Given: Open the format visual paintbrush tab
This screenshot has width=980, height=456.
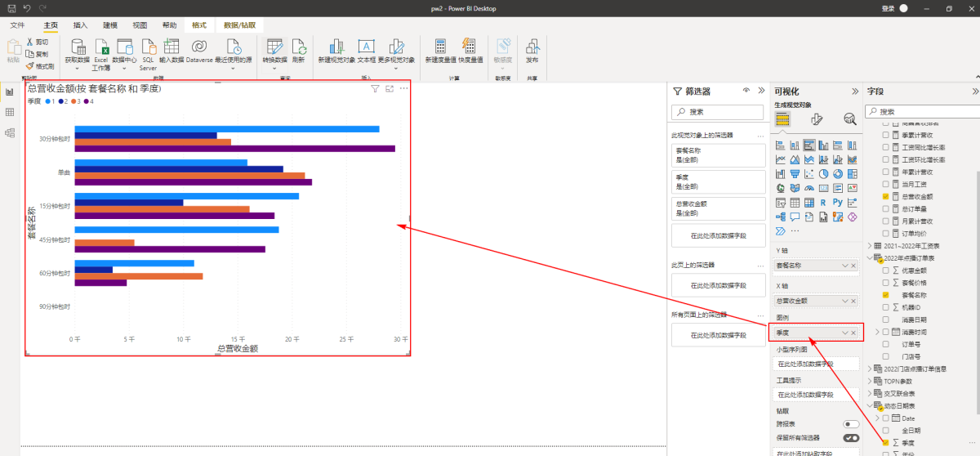Looking at the screenshot, I should [817, 119].
